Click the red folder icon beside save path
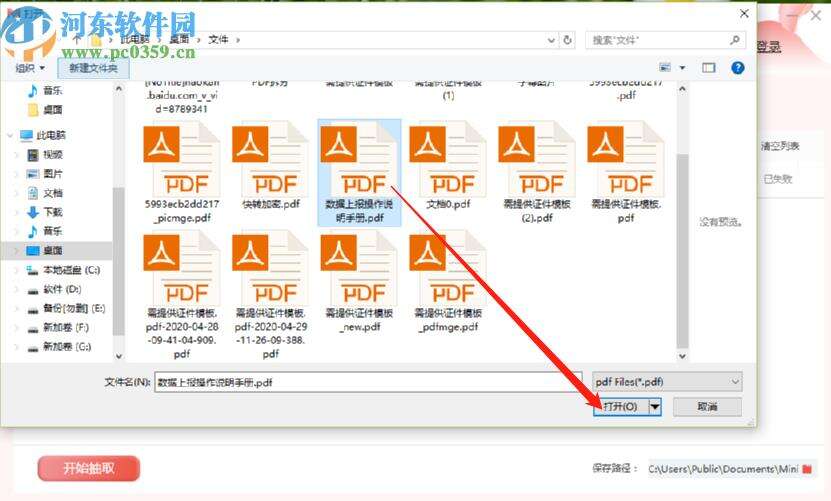Viewport: 831px width, 501px height. tap(807, 469)
